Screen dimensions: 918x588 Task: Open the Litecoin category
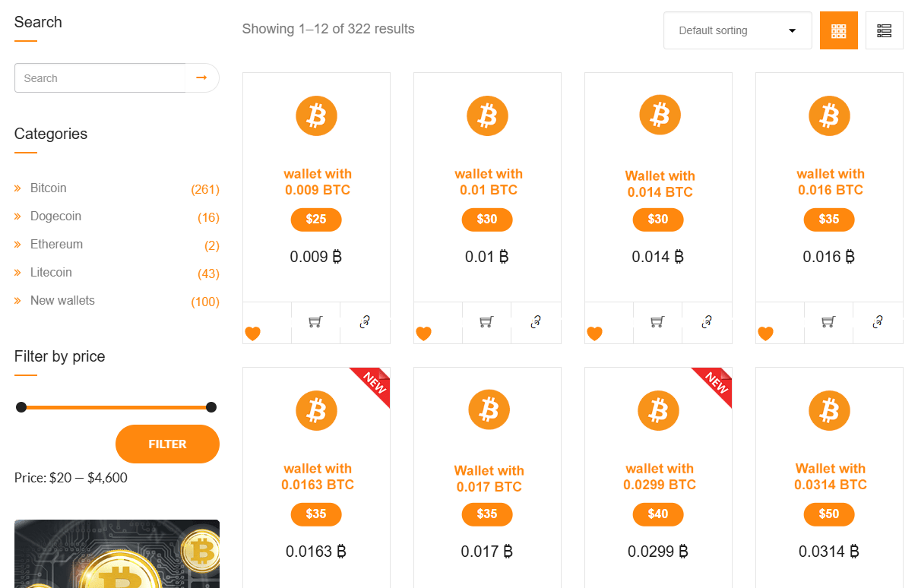tap(51, 272)
